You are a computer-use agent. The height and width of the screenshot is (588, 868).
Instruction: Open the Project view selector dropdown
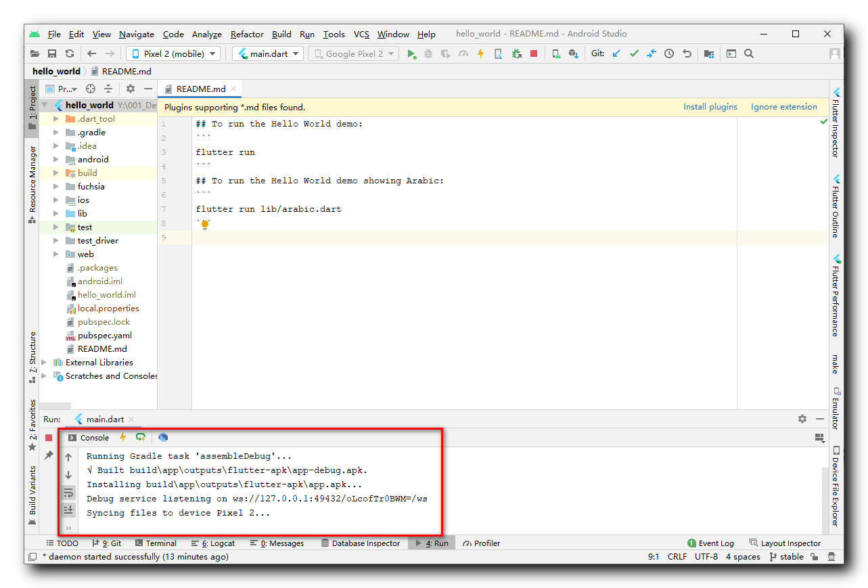[x=62, y=89]
